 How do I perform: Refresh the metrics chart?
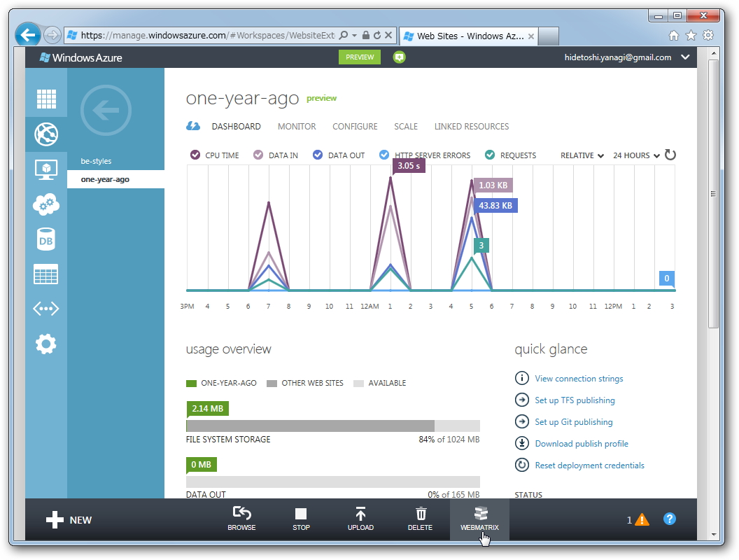(670, 155)
